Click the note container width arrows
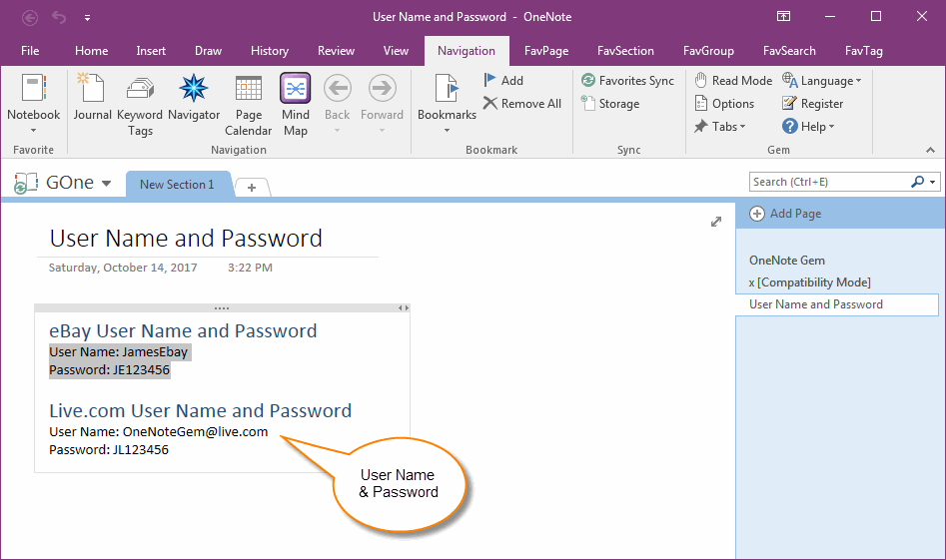The height and width of the screenshot is (560, 946). [403, 308]
